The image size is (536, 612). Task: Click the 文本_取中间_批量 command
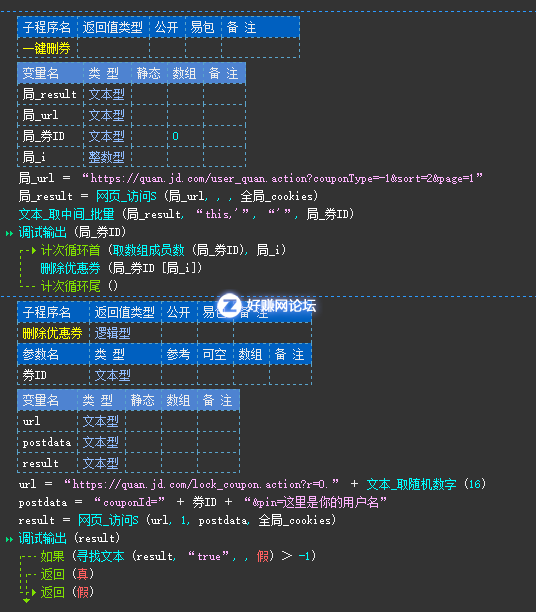pyautogui.click(x=66, y=214)
